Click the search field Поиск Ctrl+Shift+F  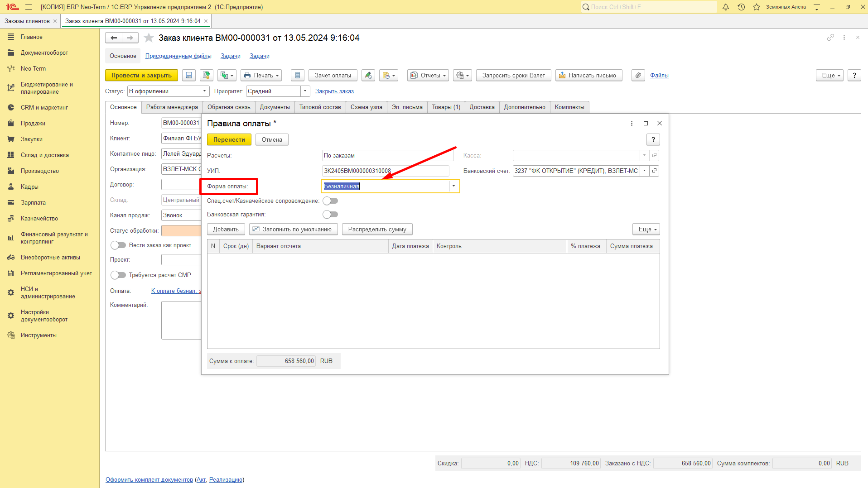coord(649,7)
